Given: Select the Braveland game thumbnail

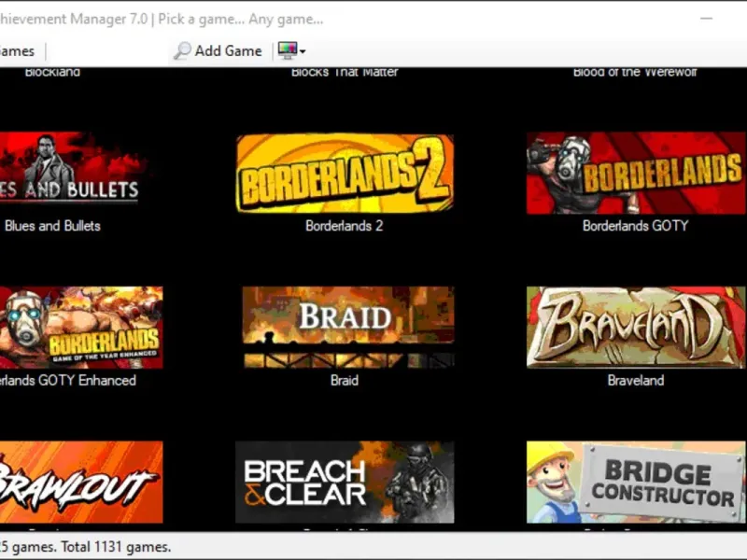Looking at the screenshot, I should pos(636,328).
